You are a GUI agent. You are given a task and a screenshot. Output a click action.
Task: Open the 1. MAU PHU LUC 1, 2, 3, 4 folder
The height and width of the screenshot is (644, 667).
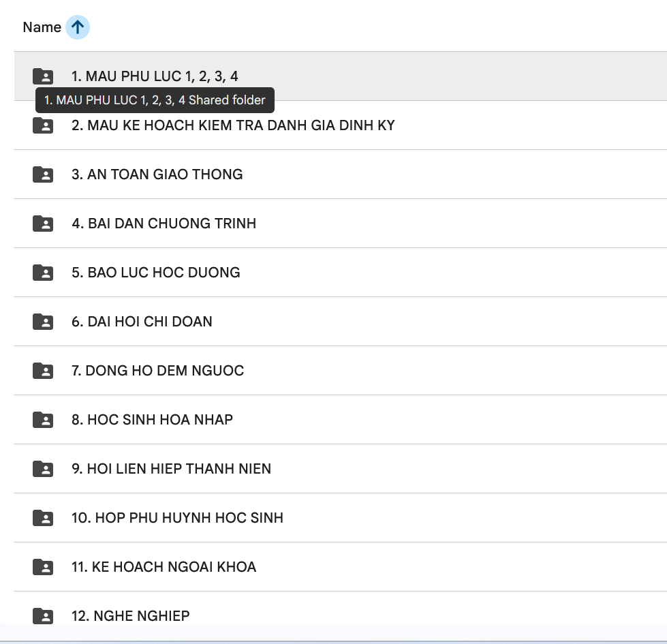[x=155, y=76]
